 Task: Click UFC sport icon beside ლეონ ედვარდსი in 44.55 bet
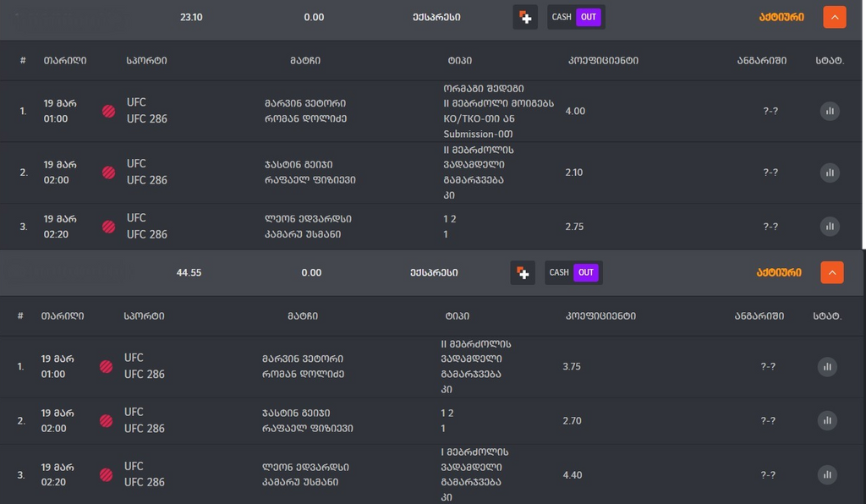106,474
